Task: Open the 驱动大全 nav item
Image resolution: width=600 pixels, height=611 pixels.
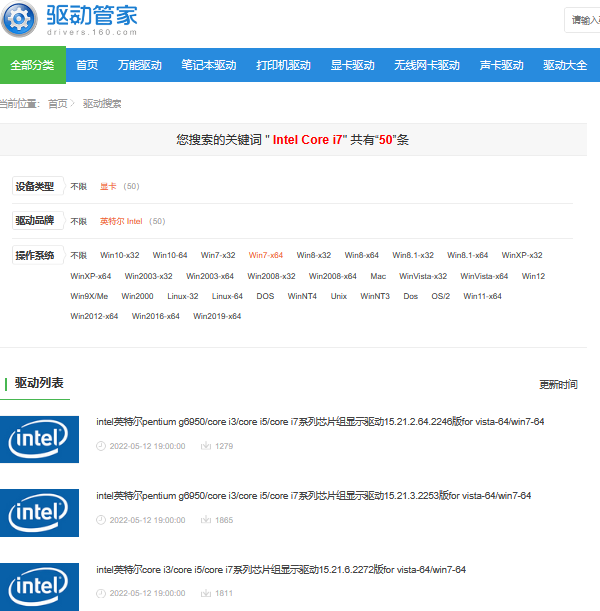Action: click(x=565, y=65)
